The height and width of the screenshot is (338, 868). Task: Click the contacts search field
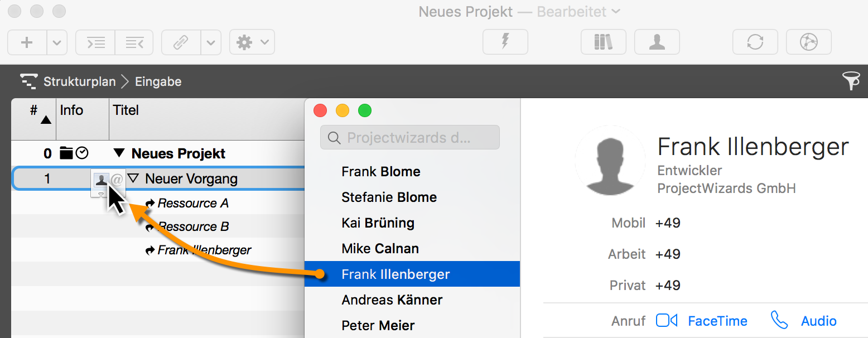[x=410, y=138]
